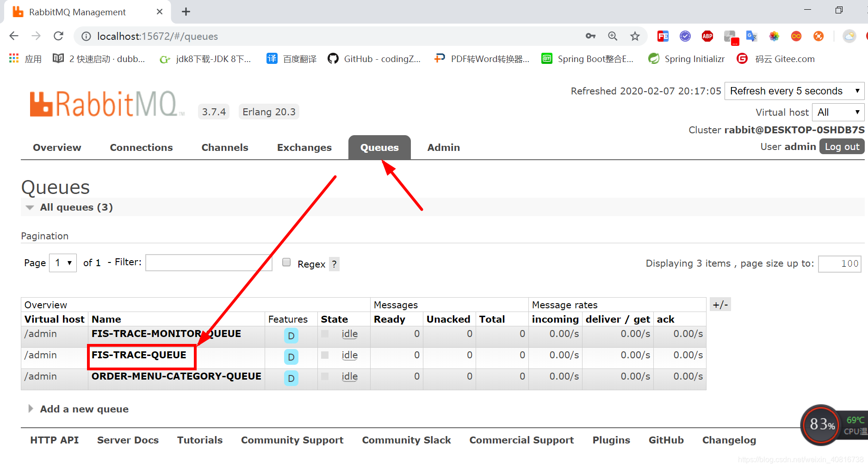The height and width of the screenshot is (468, 868).
Task: Open the Spring Boot integration bookmark
Action: click(588, 59)
